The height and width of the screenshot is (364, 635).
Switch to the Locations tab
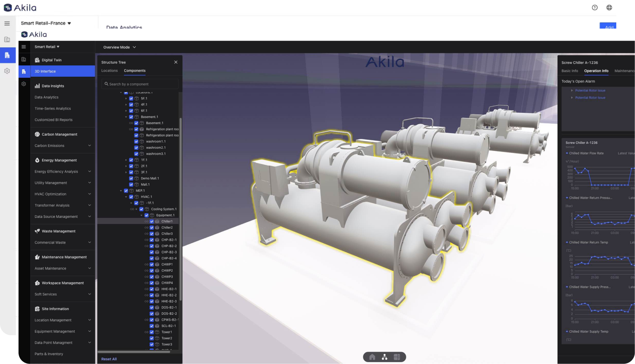click(x=109, y=71)
